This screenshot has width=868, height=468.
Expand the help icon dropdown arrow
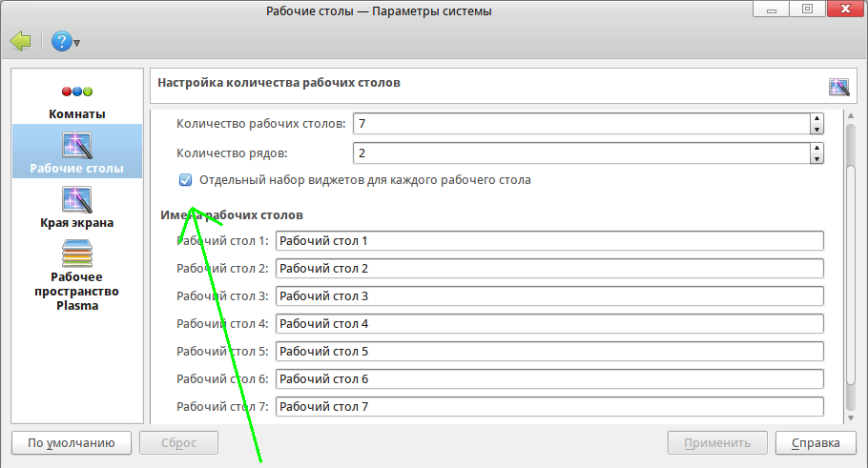pyautogui.click(x=77, y=43)
